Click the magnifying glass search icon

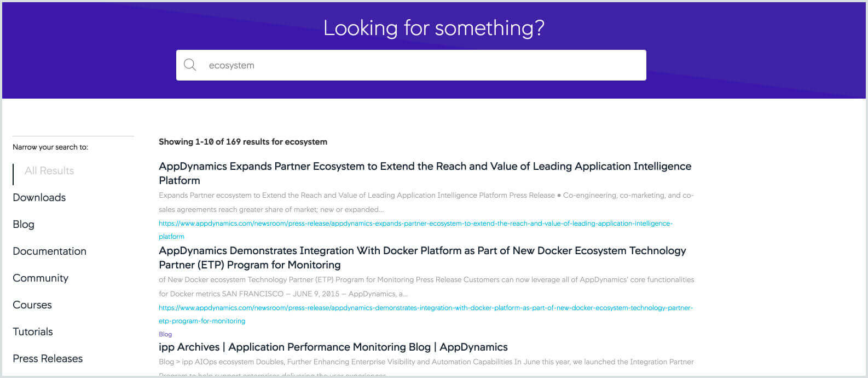pos(190,65)
